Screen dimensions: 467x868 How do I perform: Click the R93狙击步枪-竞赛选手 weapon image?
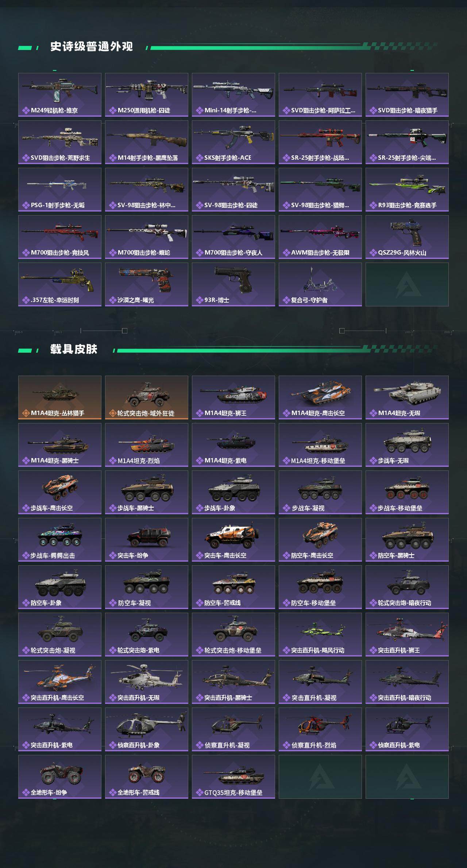point(407,185)
